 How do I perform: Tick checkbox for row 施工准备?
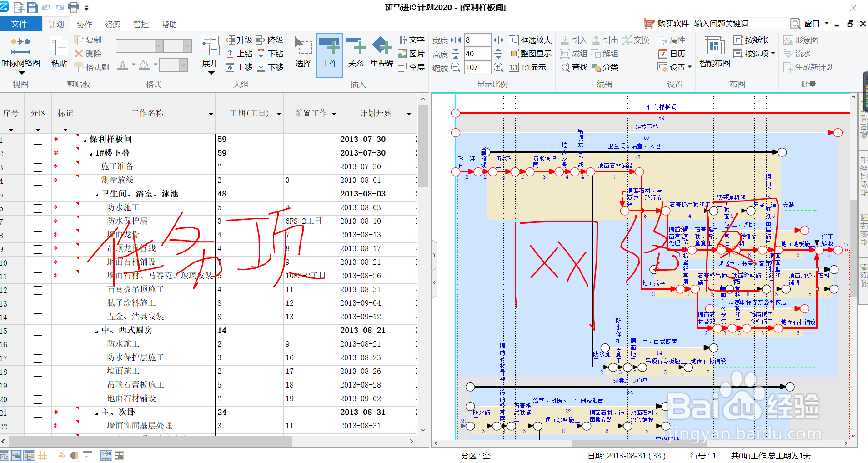pyautogui.click(x=38, y=167)
